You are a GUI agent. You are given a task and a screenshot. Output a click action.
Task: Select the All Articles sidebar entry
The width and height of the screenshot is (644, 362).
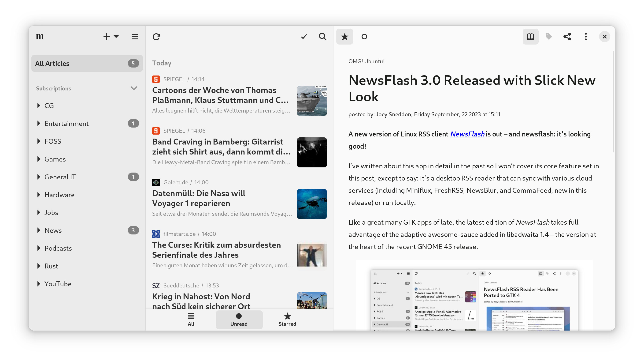pyautogui.click(x=87, y=63)
